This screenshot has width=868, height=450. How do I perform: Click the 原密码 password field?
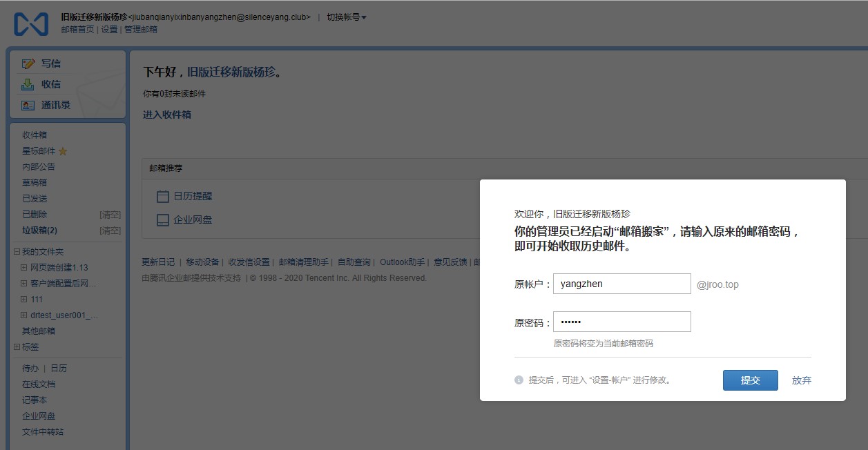click(622, 322)
